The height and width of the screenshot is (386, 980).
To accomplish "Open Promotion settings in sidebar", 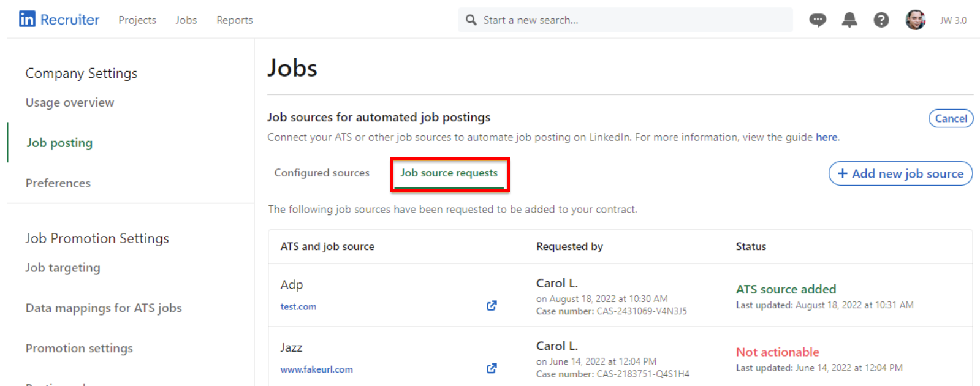I will [79, 348].
